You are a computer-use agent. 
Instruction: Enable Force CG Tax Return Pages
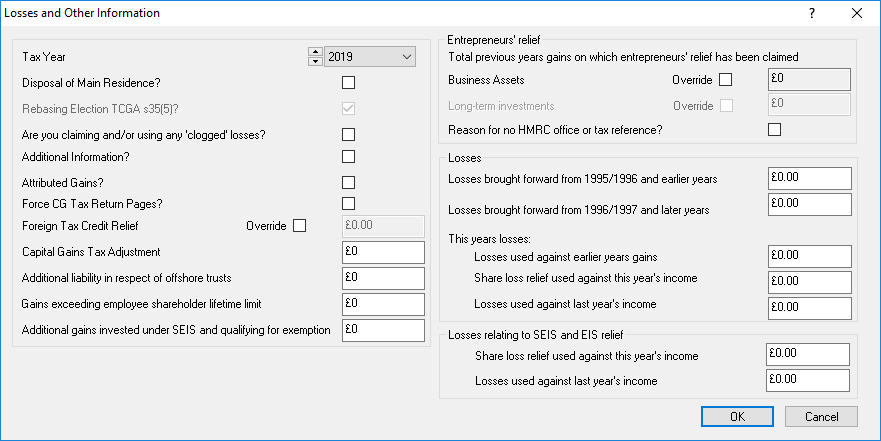pyautogui.click(x=348, y=204)
